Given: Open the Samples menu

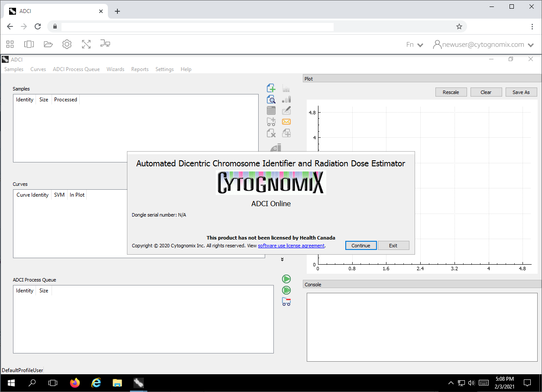Looking at the screenshot, I should 14,69.
